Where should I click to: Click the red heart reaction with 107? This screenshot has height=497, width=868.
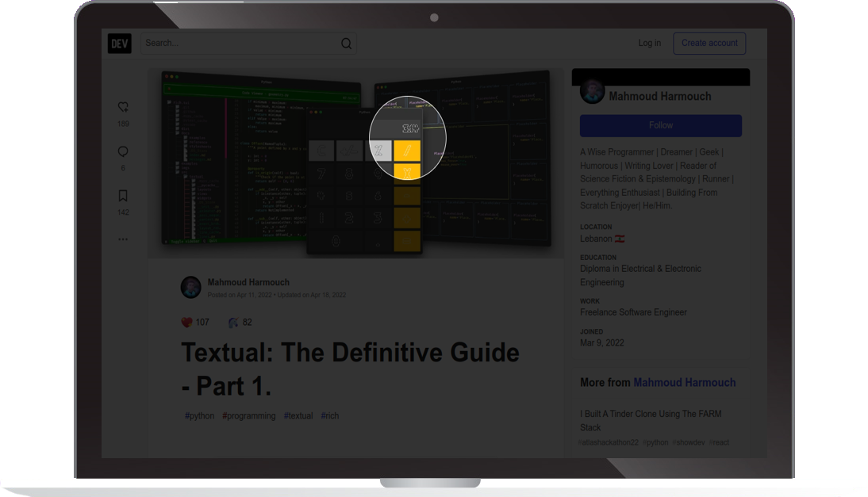point(195,323)
